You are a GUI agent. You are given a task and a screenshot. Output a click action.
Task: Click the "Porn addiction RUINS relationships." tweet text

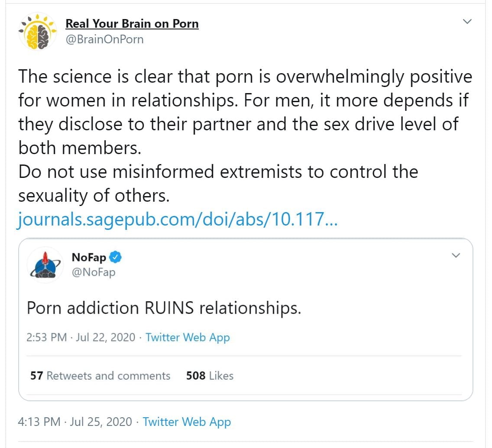(163, 308)
